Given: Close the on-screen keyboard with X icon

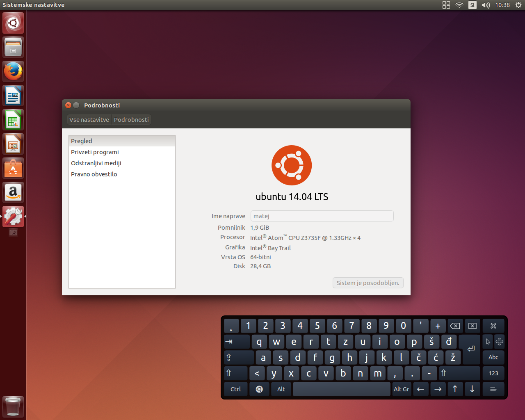Looking at the screenshot, I should click(493, 326).
